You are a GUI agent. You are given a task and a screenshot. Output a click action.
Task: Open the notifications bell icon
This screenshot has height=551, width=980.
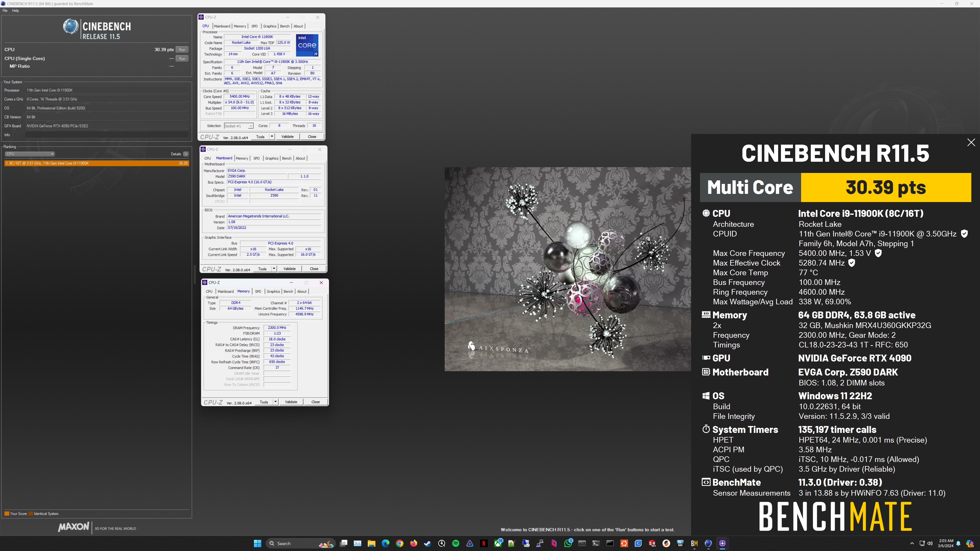[x=959, y=543]
